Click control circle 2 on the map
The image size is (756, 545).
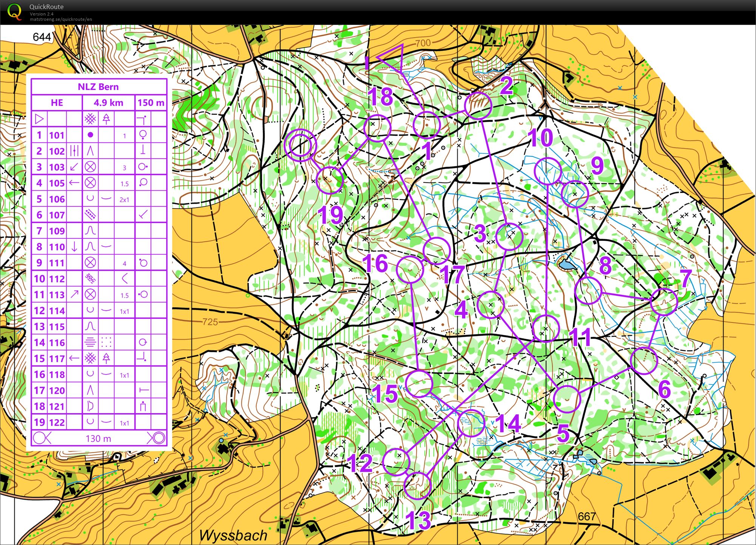tap(478, 106)
